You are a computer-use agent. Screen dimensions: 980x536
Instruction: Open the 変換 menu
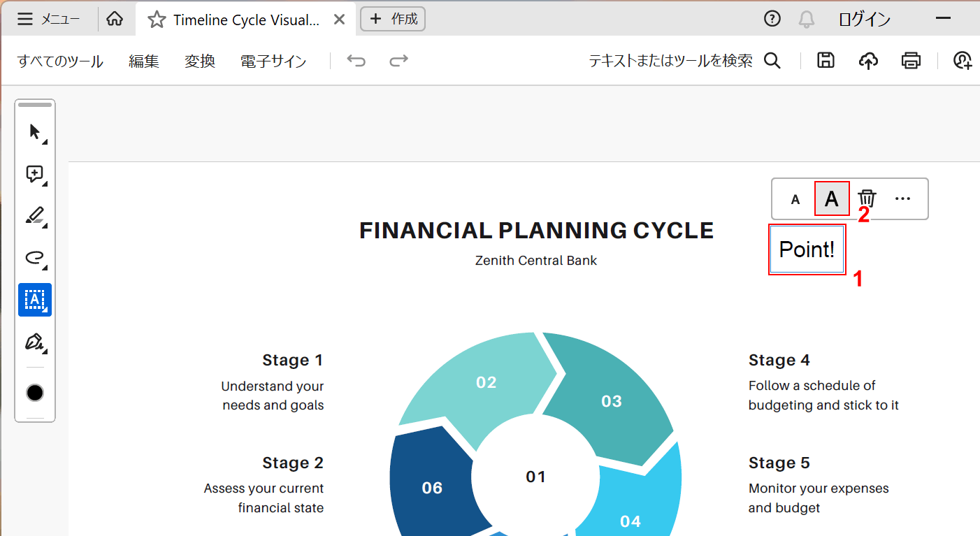point(199,61)
